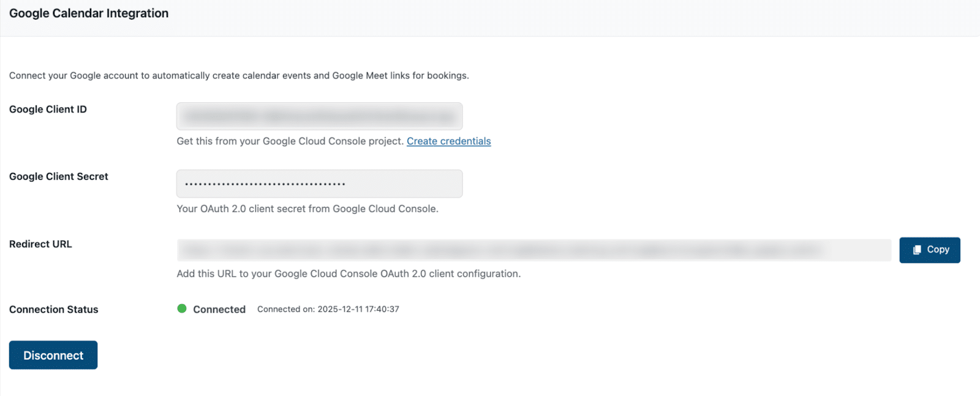Click the Disconnect button
The height and width of the screenshot is (396, 980).
tap(53, 355)
